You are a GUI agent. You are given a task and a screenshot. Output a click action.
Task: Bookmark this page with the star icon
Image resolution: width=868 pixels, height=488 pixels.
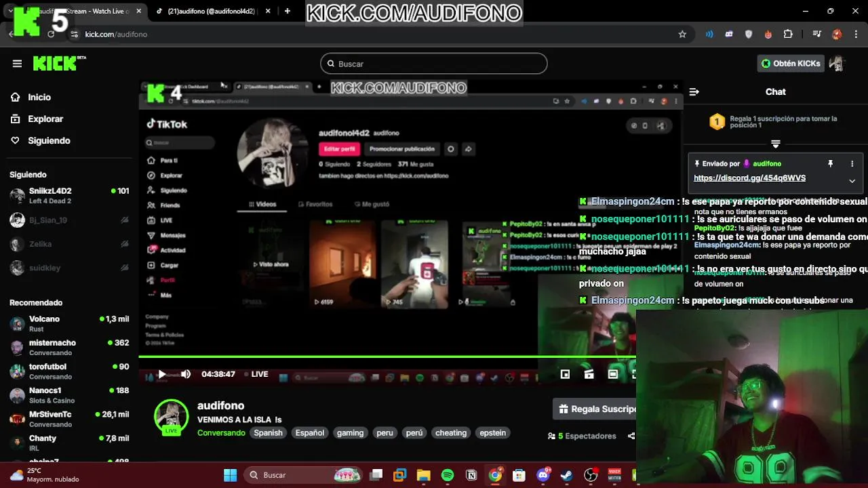(x=682, y=34)
